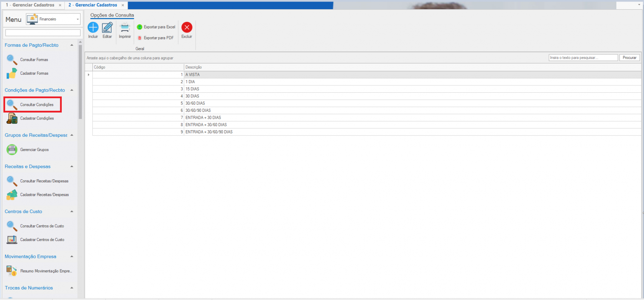Collapse Trocas de Numerários section
644x300 pixels.
click(72, 288)
